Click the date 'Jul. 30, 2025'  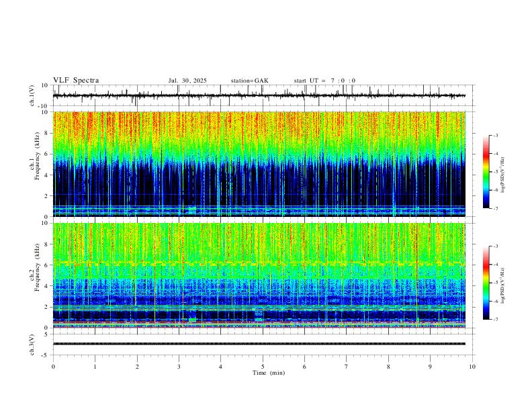point(187,81)
